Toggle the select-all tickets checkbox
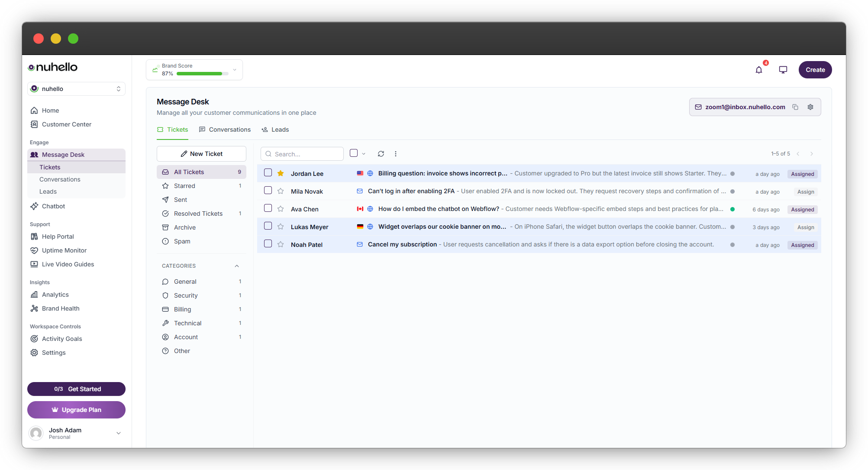 pos(354,153)
